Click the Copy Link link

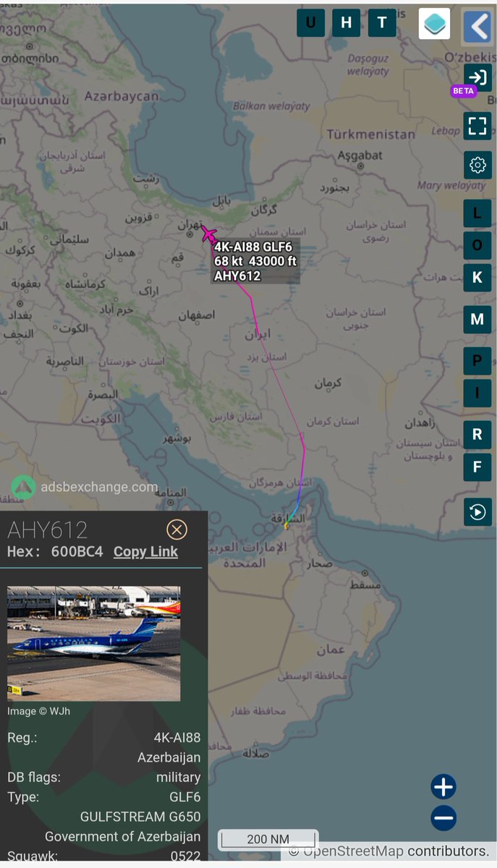tap(145, 551)
